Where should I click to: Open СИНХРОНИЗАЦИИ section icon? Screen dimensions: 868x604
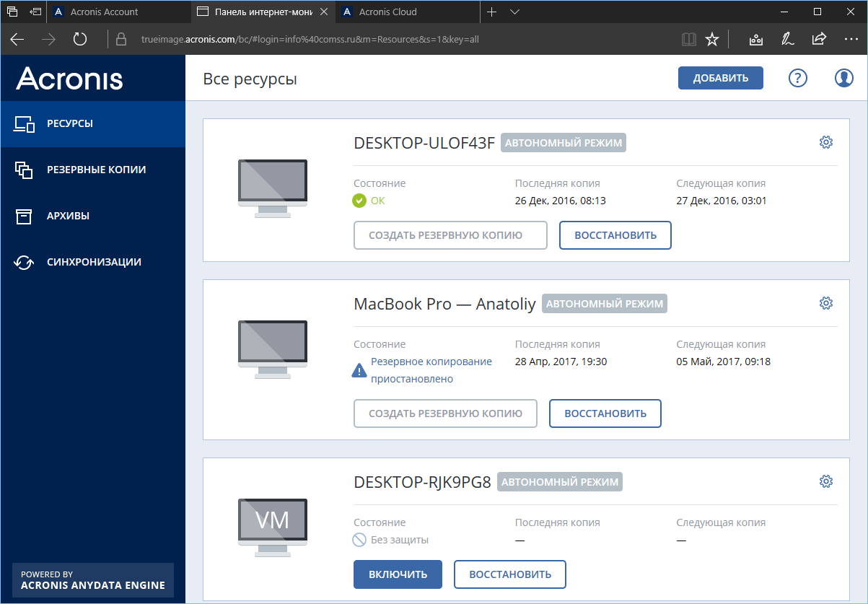(x=25, y=262)
